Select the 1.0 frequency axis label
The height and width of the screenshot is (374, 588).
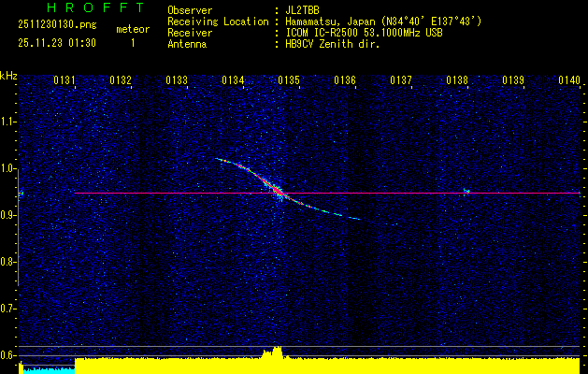click(8, 168)
